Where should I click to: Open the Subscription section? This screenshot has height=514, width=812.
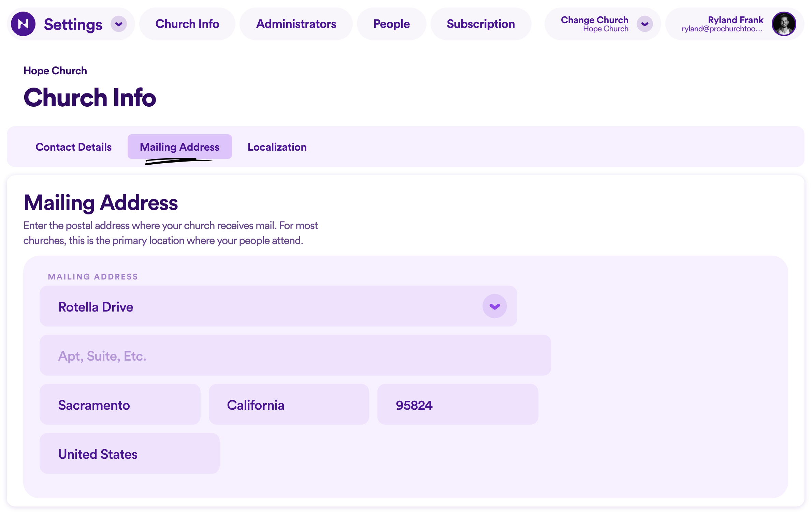tap(481, 24)
